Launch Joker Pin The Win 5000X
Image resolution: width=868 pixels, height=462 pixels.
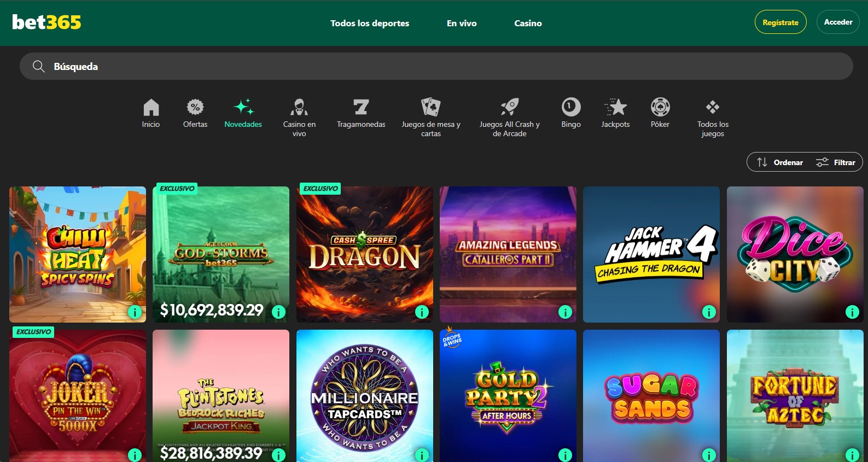click(78, 396)
